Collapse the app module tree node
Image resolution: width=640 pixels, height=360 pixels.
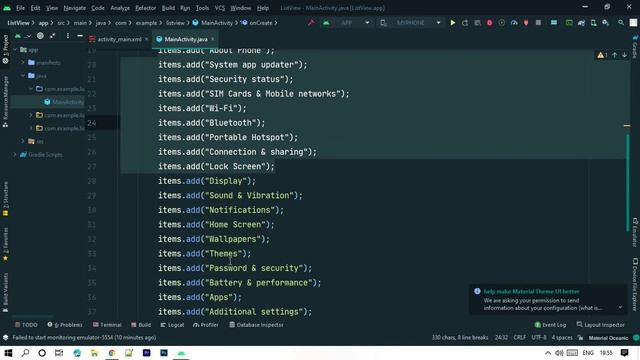coord(15,50)
